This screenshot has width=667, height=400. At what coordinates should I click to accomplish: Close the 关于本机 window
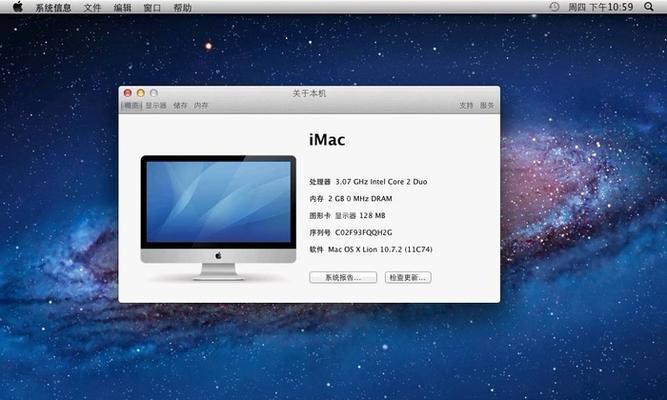[x=128, y=93]
